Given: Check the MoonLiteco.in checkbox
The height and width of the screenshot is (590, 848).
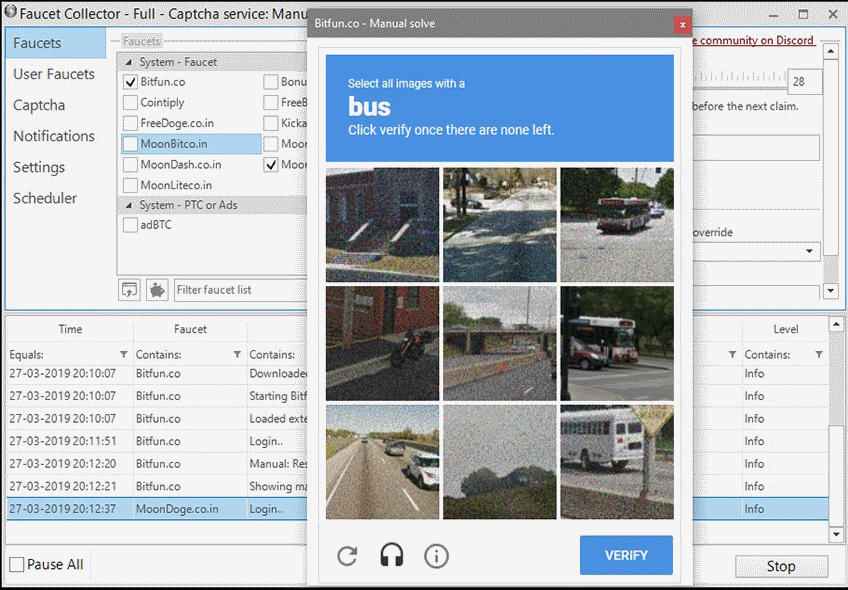Looking at the screenshot, I should [x=130, y=185].
